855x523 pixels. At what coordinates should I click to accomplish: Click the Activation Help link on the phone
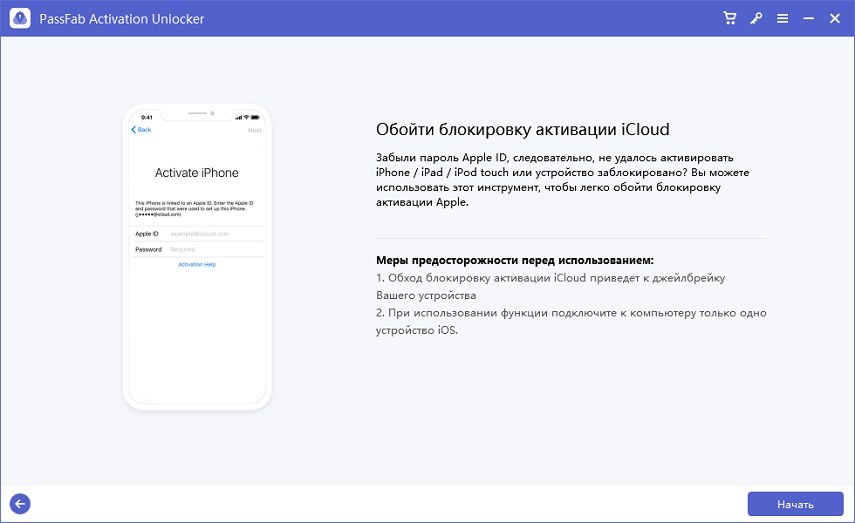pyautogui.click(x=197, y=264)
